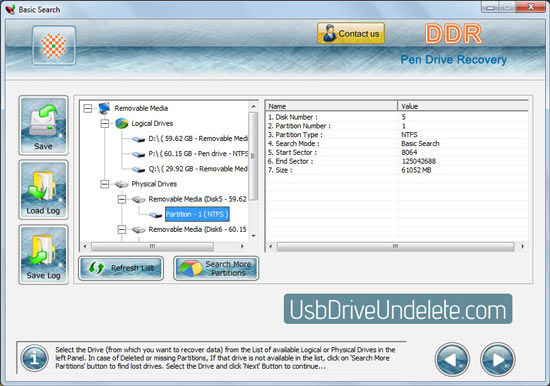Screen dimensions: 550x386
Task: Click the disk icon beside Disk5
Action: pyautogui.click(x=139, y=199)
